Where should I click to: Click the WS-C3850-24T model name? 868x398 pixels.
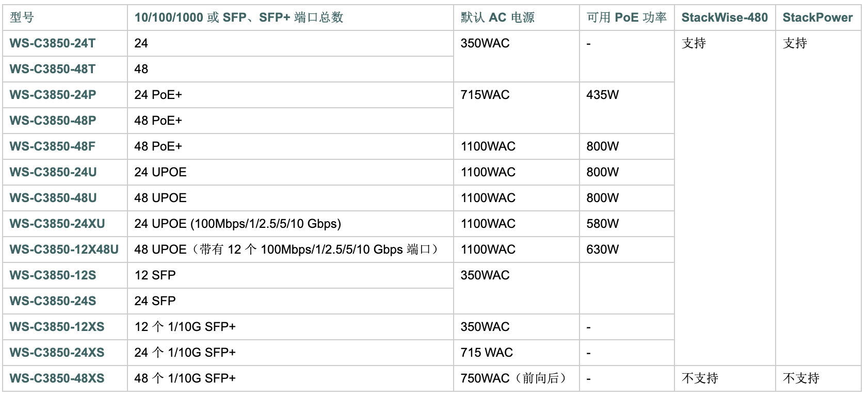[x=53, y=43]
